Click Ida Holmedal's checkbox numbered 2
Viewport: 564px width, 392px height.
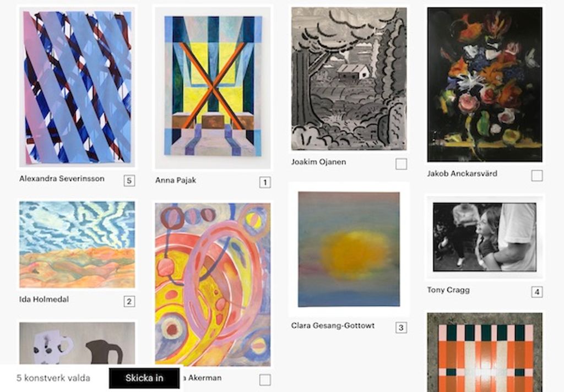point(129,301)
